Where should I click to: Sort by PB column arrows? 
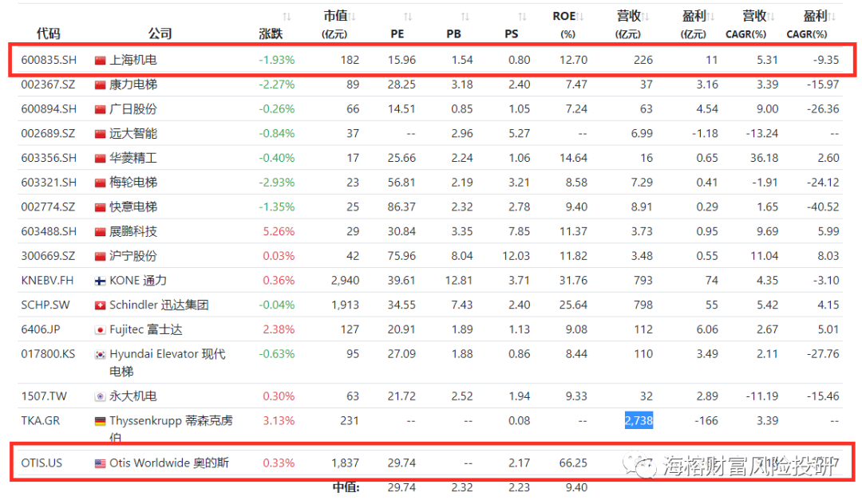pos(465,17)
